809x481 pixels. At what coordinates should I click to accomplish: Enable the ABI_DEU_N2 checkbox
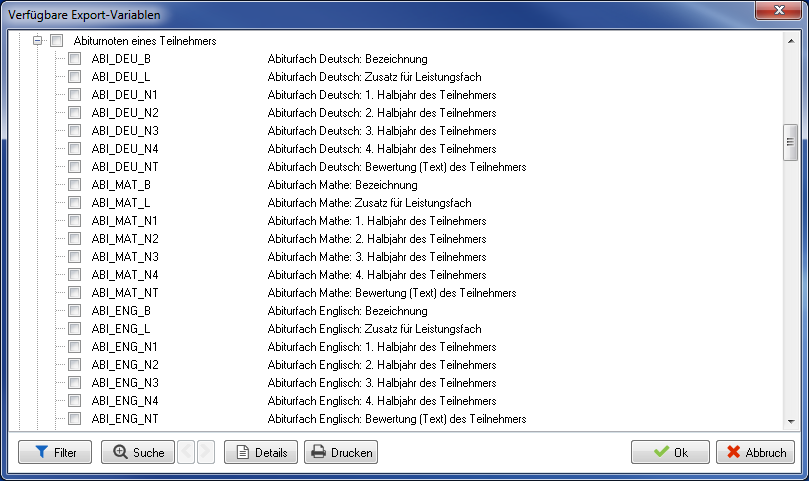74,113
